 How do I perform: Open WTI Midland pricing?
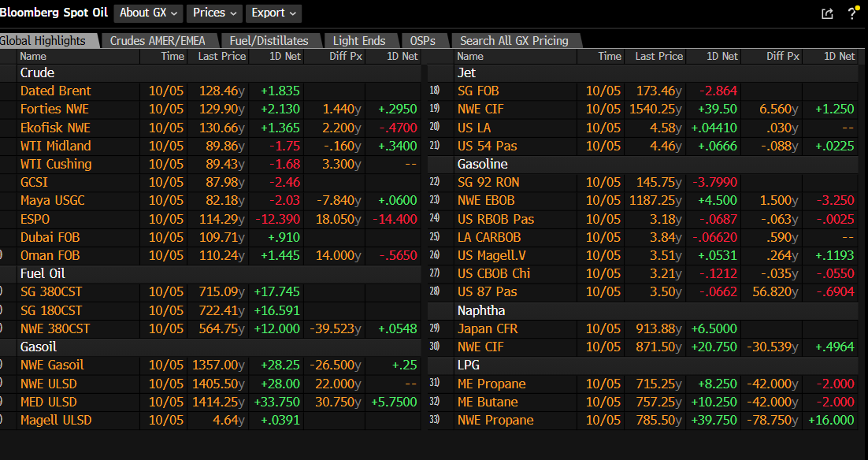point(210,147)
